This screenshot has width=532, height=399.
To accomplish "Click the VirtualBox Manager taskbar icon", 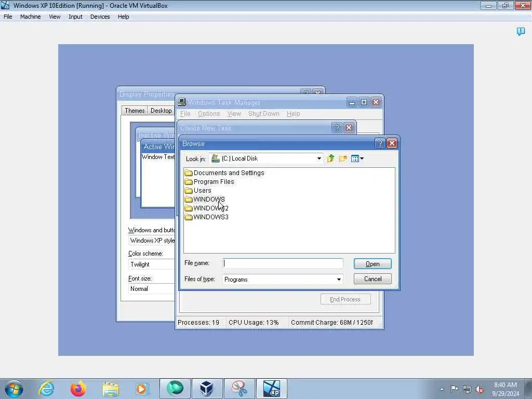I will point(207,389).
